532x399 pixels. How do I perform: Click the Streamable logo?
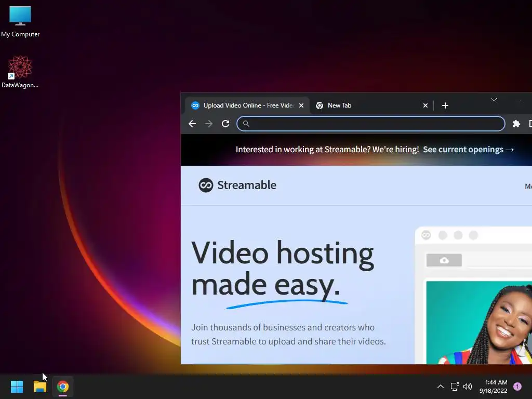click(237, 185)
